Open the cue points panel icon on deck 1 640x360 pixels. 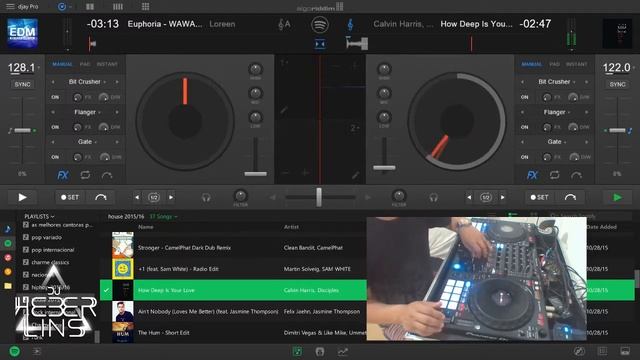point(107,176)
